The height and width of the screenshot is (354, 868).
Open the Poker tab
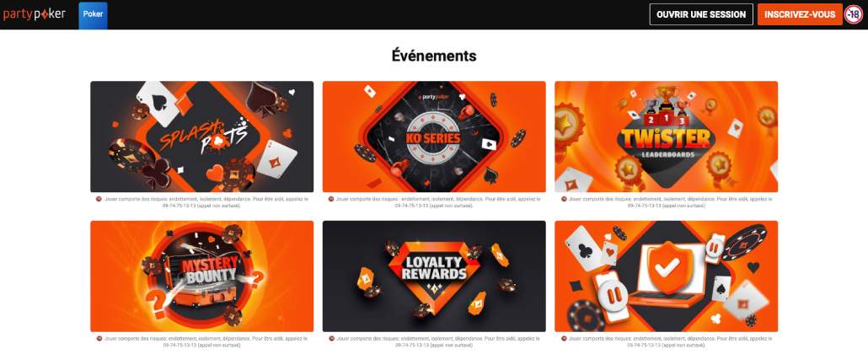[93, 15]
